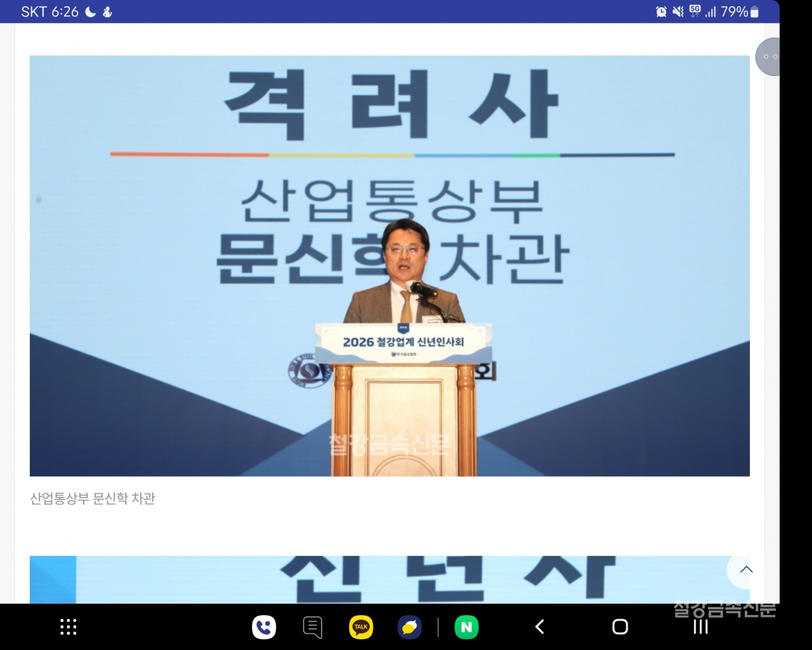812x650 pixels.
Task: Tap the moon do-not-disturb status icon
Action: coord(91,11)
